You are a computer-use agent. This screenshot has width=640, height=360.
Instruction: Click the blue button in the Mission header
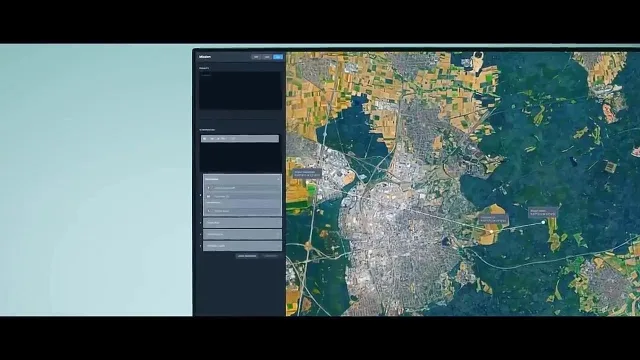[278, 57]
